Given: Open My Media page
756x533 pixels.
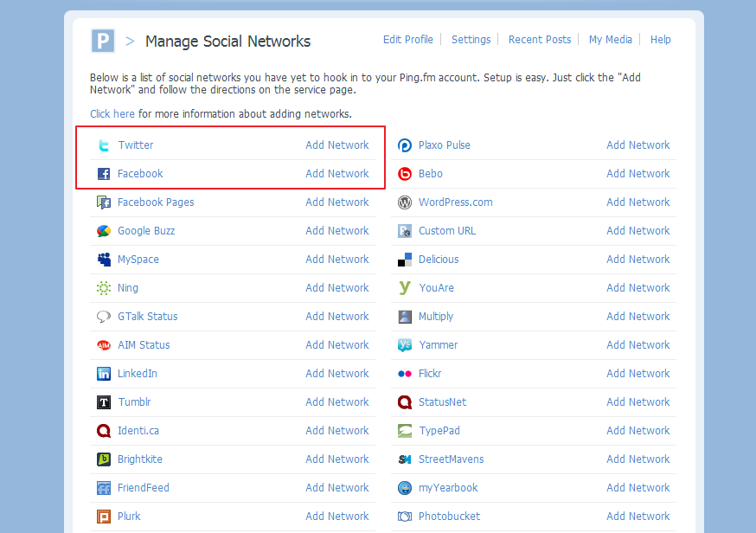Looking at the screenshot, I should click(610, 40).
